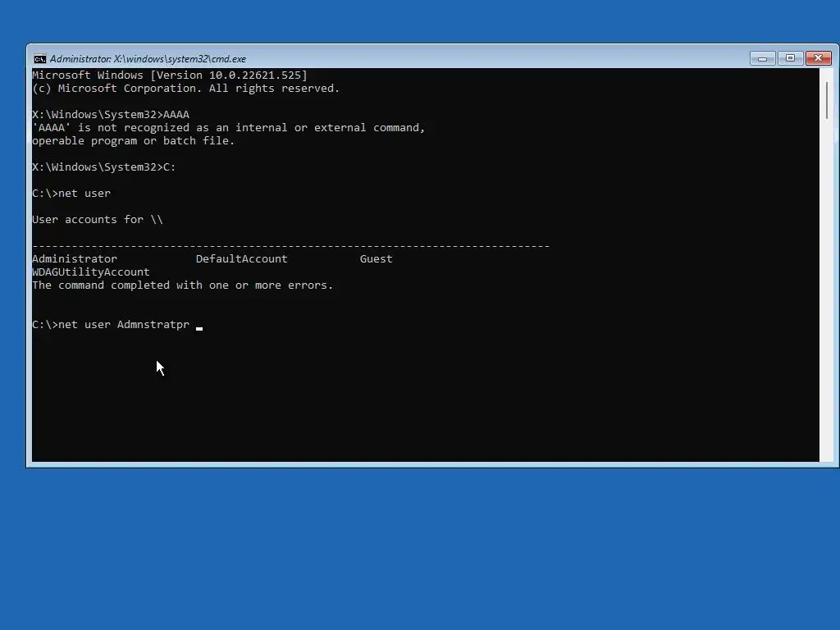Screen dimensions: 840x630
Task: Click the "WDAGUtilityAccount" account name
Action: (91, 272)
